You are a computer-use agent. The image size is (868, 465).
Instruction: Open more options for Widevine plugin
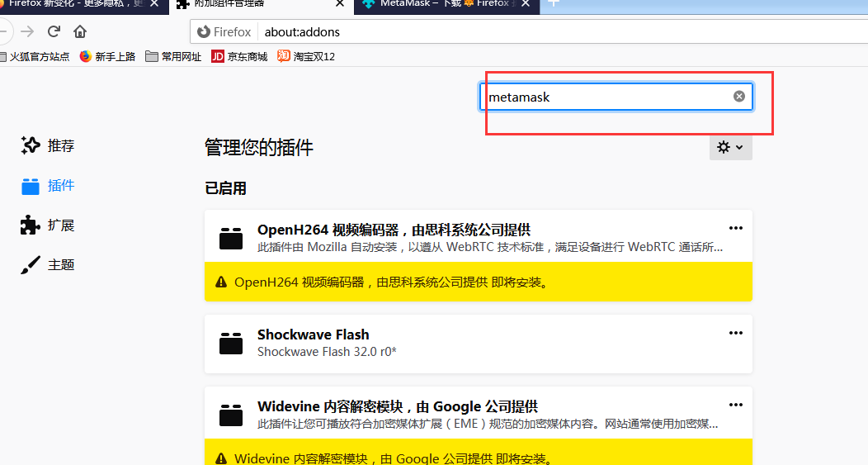tap(736, 406)
